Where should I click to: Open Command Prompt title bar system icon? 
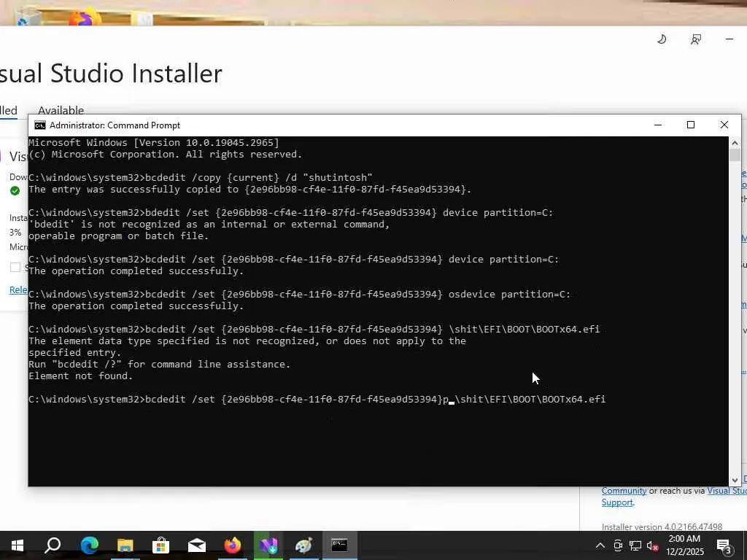click(x=40, y=125)
